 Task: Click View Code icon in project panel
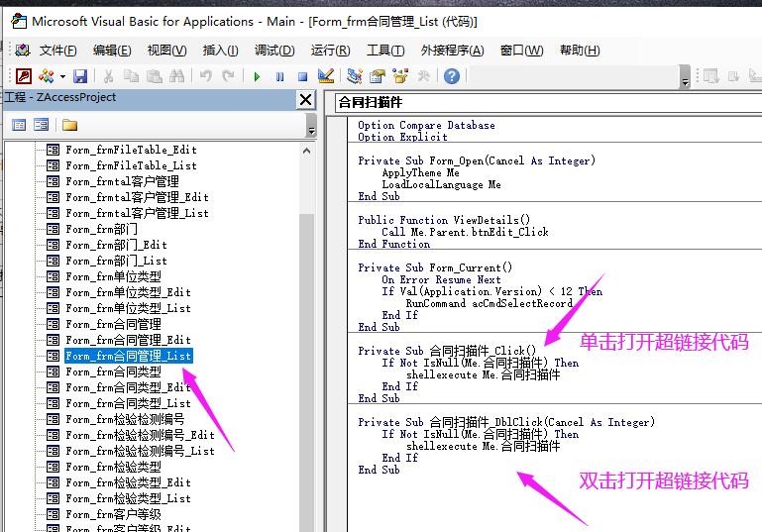[19, 126]
